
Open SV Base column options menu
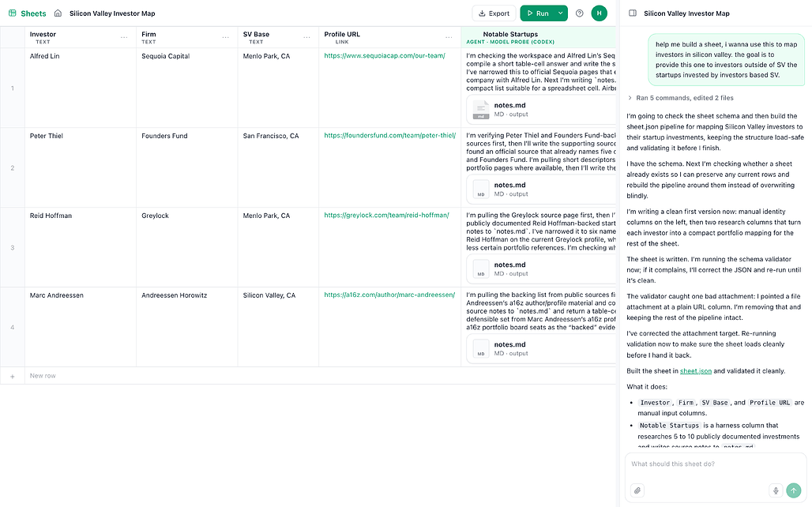(307, 37)
